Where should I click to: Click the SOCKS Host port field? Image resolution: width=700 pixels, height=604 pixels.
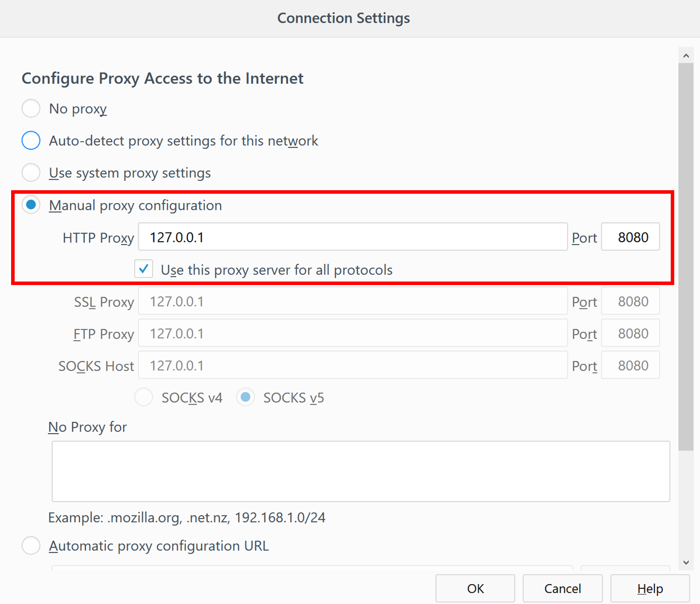(x=630, y=366)
